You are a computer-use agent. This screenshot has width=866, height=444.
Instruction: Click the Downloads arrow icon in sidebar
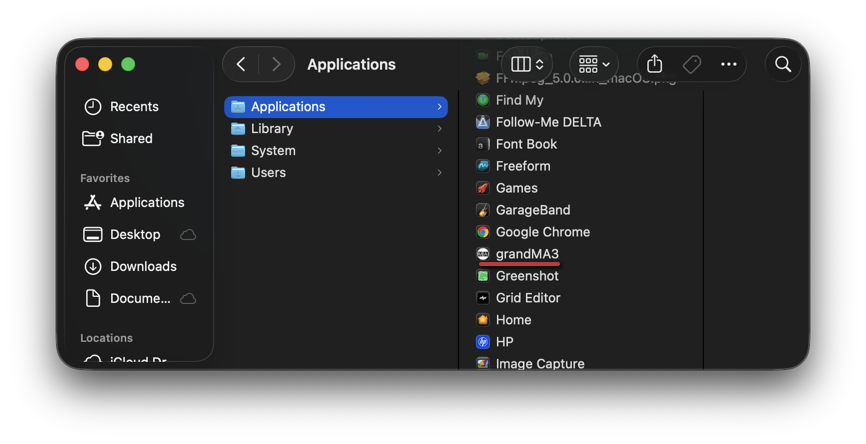tap(92, 267)
